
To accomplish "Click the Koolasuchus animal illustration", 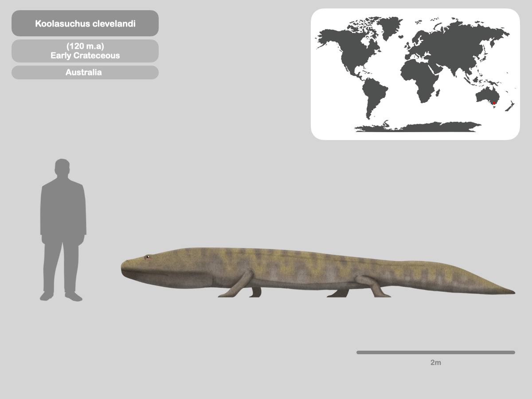I will coord(317,272).
